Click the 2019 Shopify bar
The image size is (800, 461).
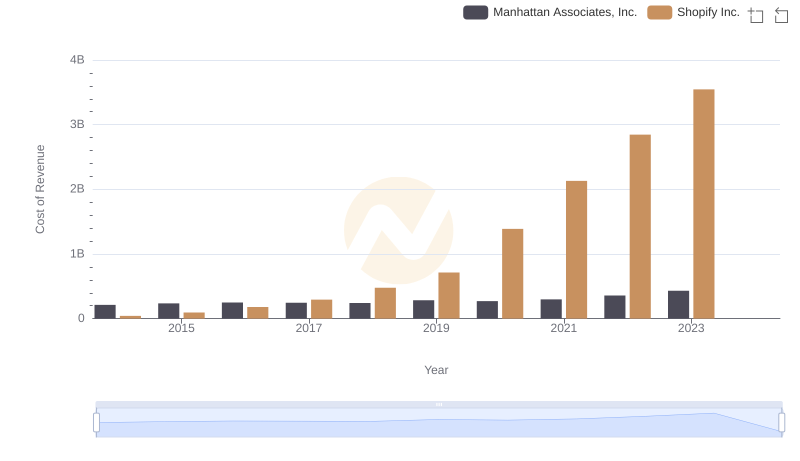(x=449, y=295)
